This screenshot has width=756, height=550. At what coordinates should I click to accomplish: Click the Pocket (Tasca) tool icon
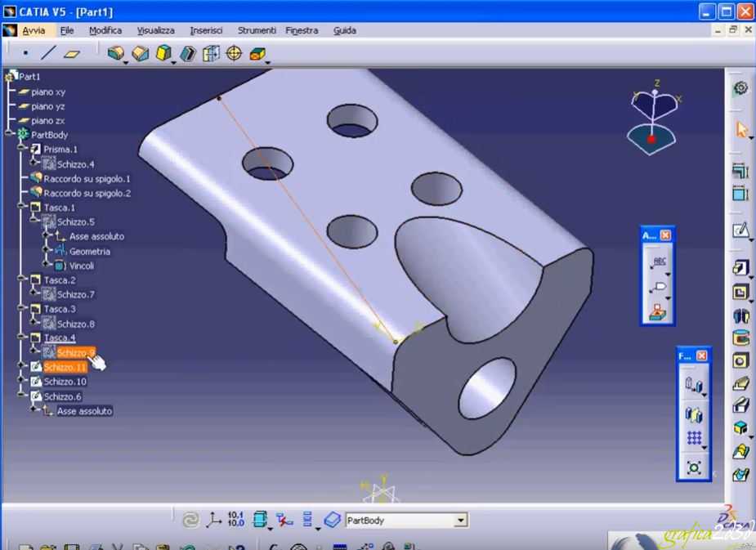[740, 292]
